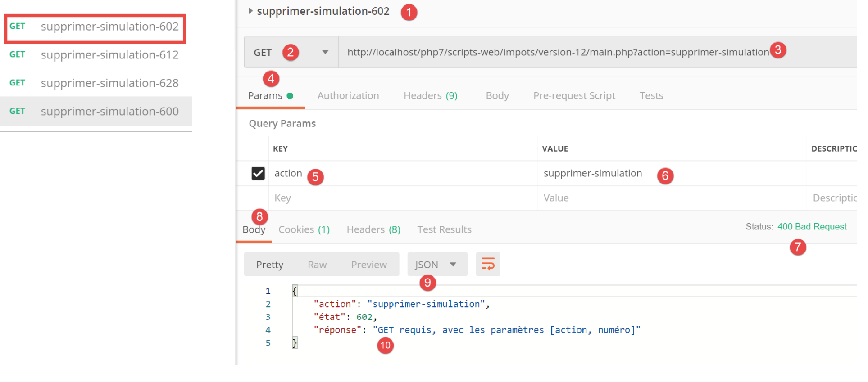Switch response view to Raw
Screen dimensions: 868x382
pyautogui.click(x=317, y=265)
